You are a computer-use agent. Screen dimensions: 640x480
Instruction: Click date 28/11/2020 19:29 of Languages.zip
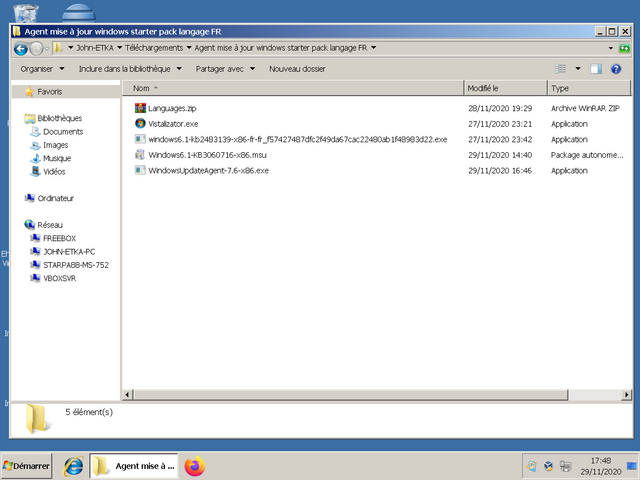pyautogui.click(x=500, y=109)
